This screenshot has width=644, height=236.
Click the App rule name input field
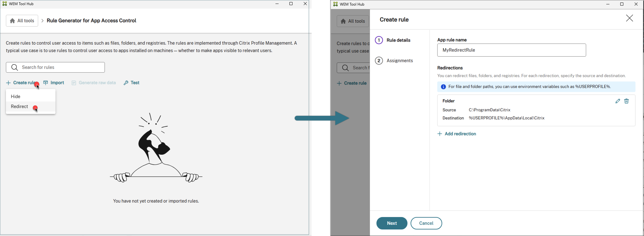coord(511,50)
